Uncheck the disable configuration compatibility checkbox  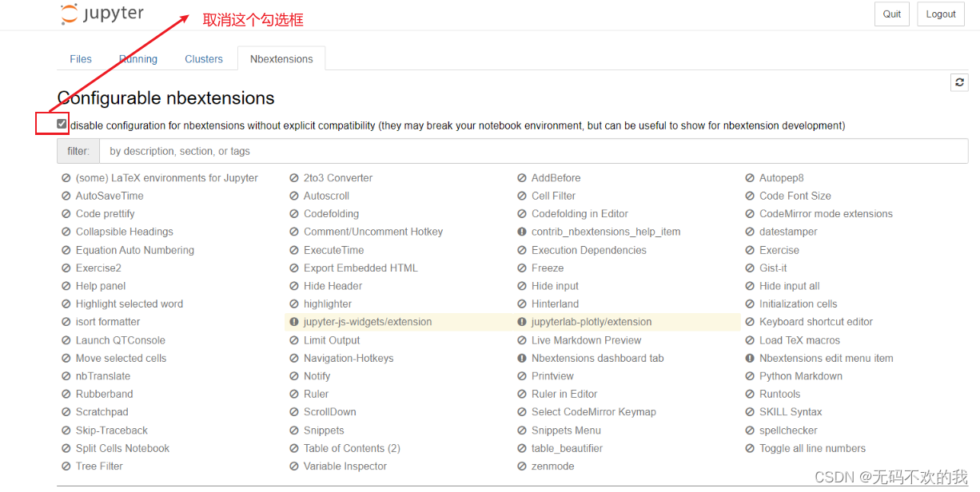(62, 125)
